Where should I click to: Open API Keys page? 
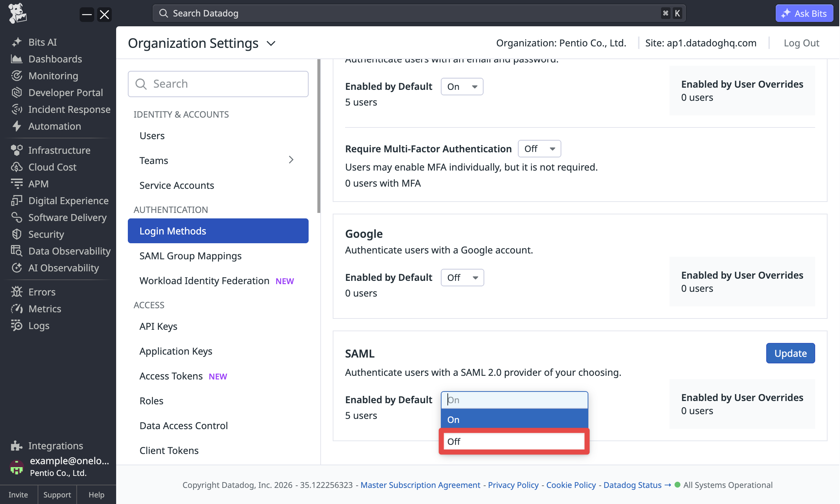click(218, 327)
